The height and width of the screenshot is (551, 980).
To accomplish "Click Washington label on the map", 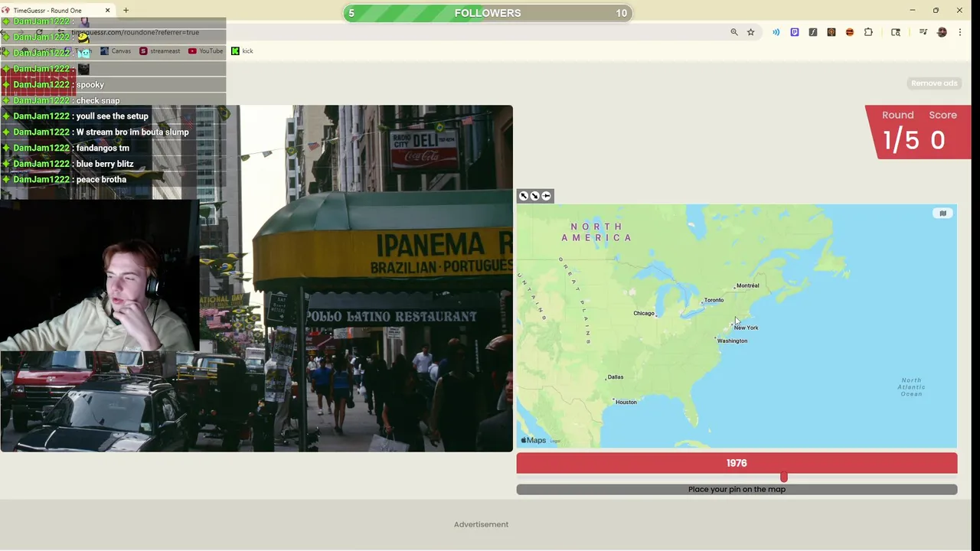I will 732,341.
